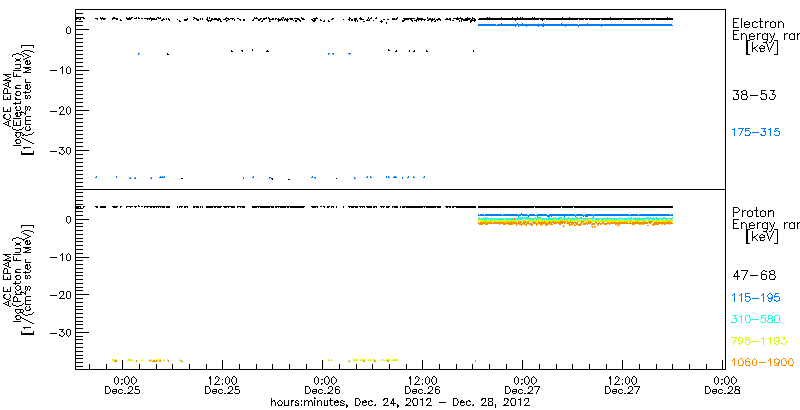800x410 pixels.
Task: Click the orange proton flux trace near zero
Action: click(576, 223)
